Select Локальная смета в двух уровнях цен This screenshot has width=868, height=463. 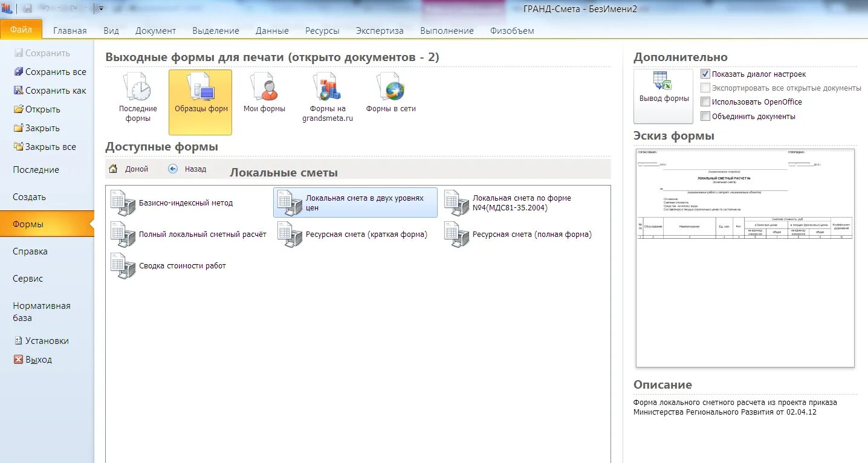355,202
